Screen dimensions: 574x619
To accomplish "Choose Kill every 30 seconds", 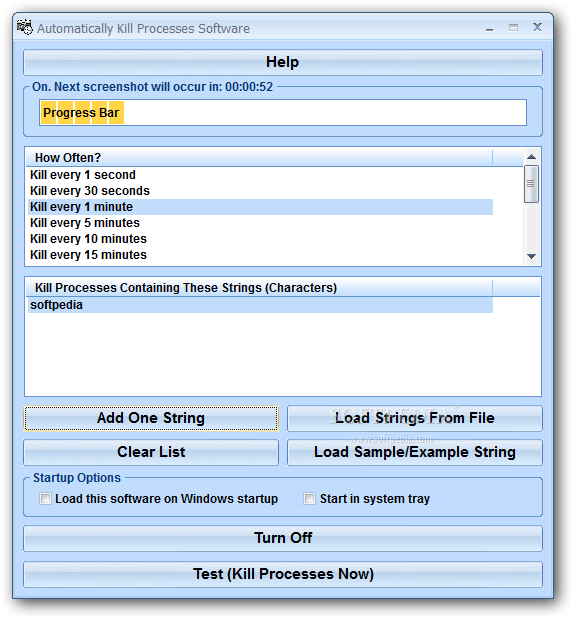I will (260, 191).
